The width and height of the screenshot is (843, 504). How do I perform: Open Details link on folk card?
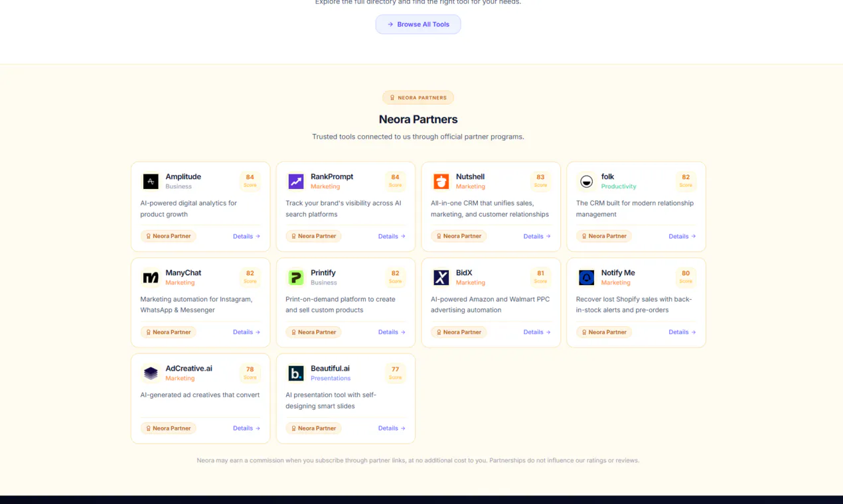point(682,236)
